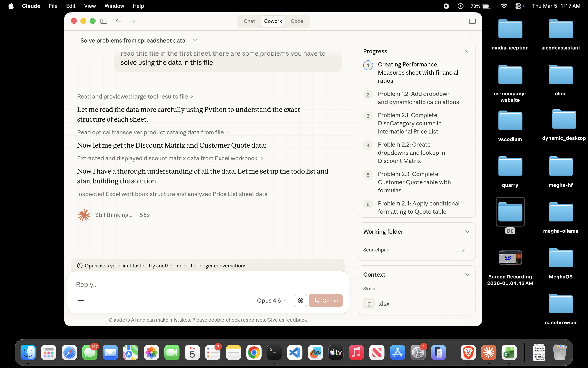Launch FaceTime from the dock
The height and width of the screenshot is (368, 588).
click(x=172, y=352)
